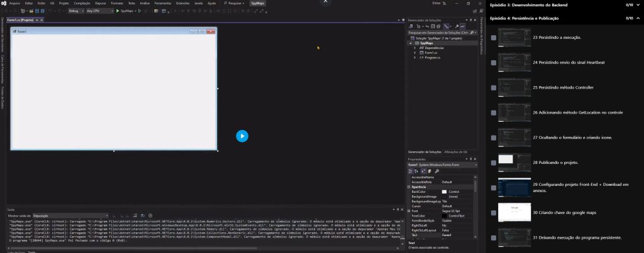Click the Categorized view icon in Properties

[411, 171]
